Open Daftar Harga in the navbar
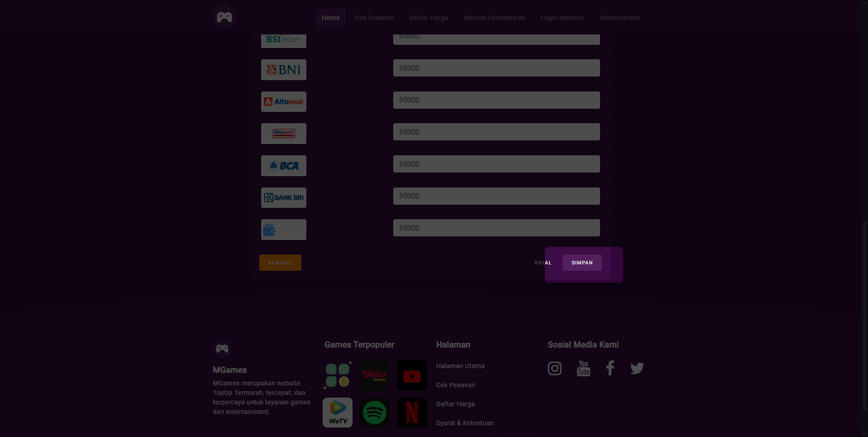 pyautogui.click(x=429, y=18)
